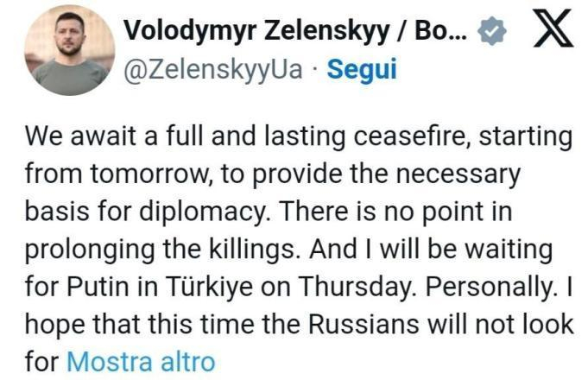The image size is (588, 380).
Task: Open Zelenskyy's round profile photo
Action: click(70, 50)
